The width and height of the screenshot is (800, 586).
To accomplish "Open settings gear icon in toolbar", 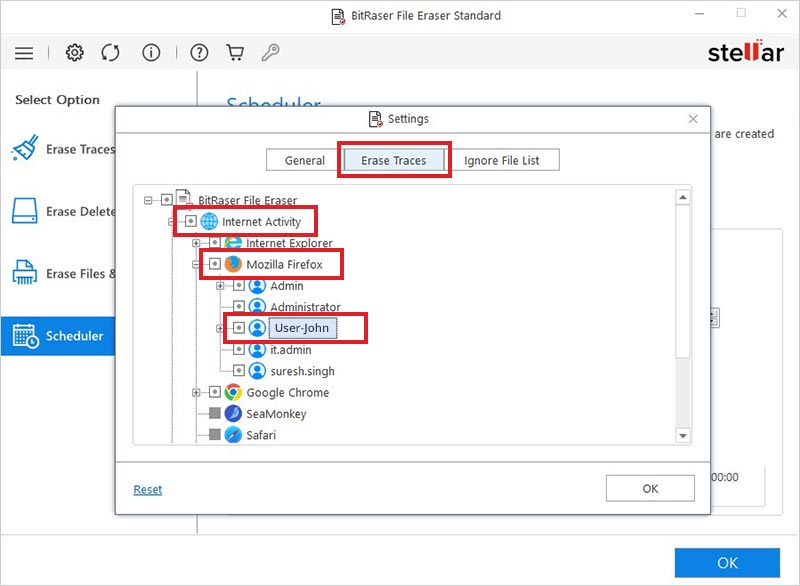I will point(74,52).
